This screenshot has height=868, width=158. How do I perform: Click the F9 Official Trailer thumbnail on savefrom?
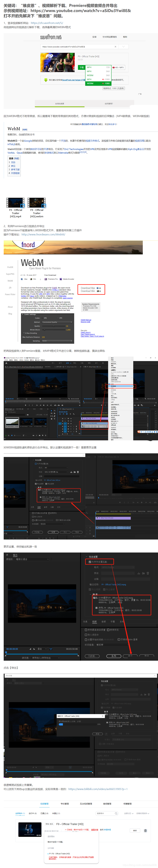tap(58, 62)
